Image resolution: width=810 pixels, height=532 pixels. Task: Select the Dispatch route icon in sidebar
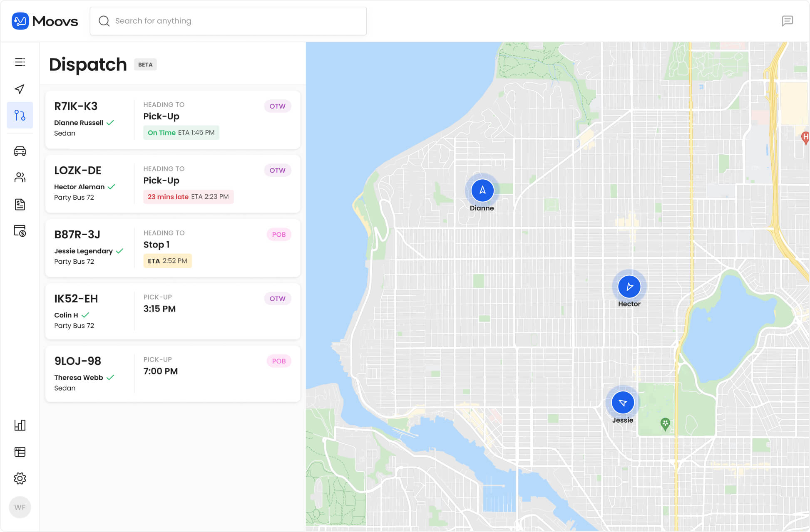(x=20, y=115)
